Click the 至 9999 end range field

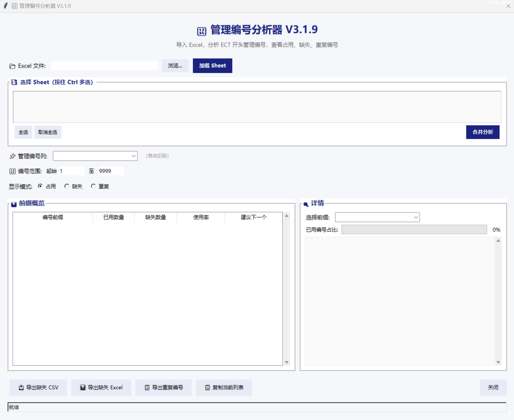111,171
